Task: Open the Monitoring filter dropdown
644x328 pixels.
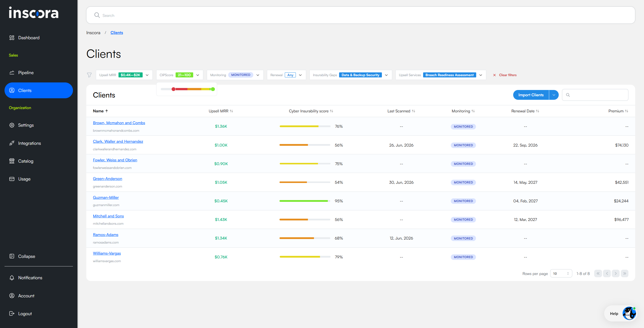Action: point(235,75)
